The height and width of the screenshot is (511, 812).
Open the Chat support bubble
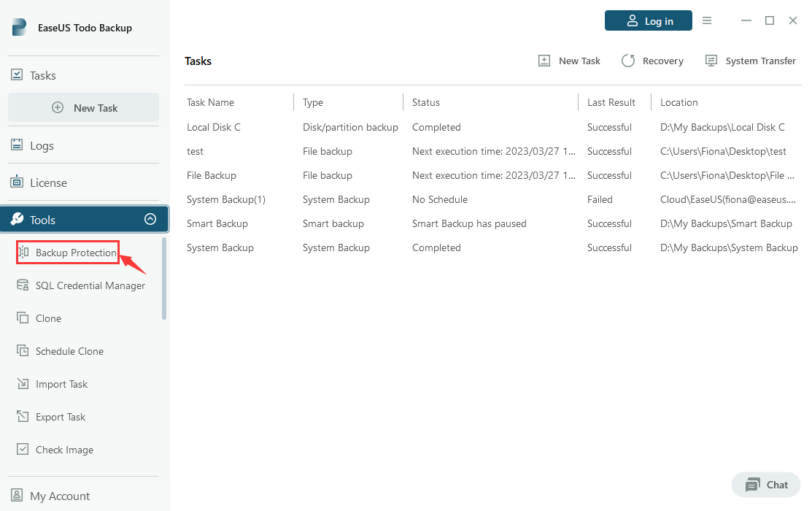tap(767, 485)
